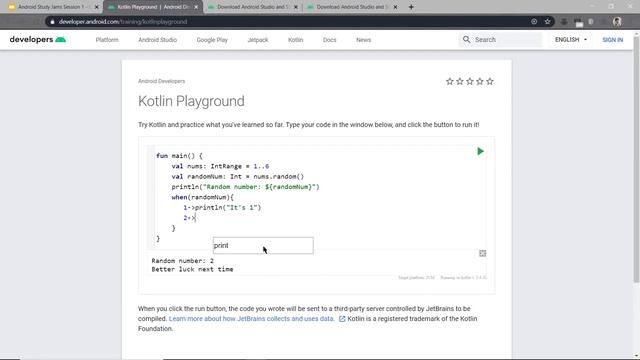Image resolution: width=640 pixels, height=360 pixels.
Task: Click the page's vertical scrollbar
Action: coord(636,159)
